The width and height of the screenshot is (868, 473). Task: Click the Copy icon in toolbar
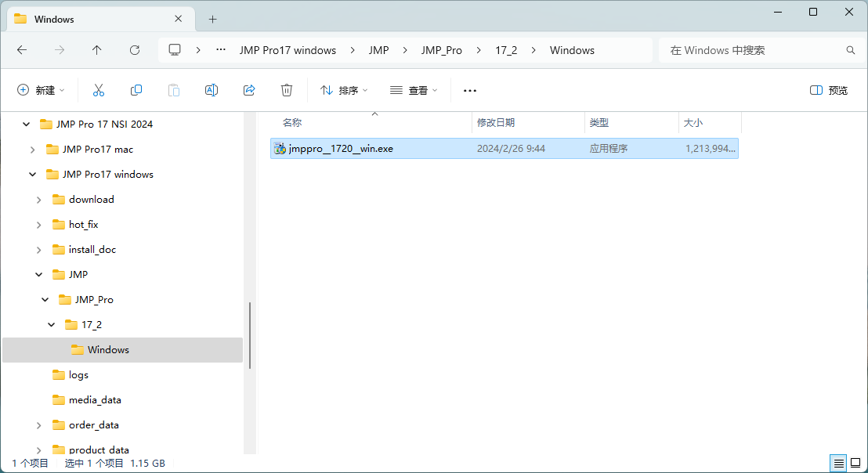click(x=136, y=90)
